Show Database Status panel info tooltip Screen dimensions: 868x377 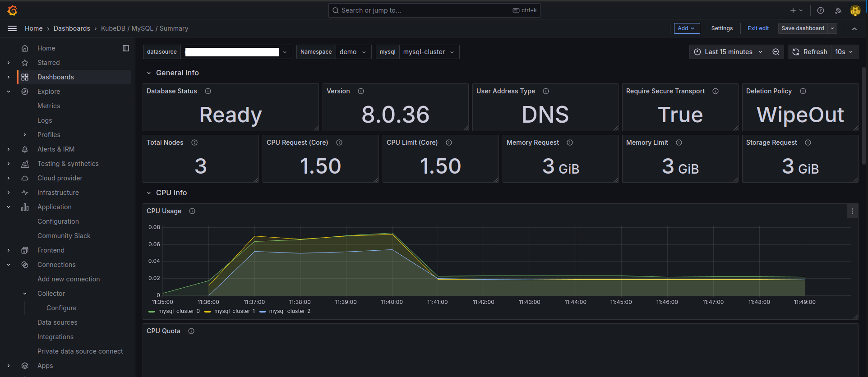208,91
